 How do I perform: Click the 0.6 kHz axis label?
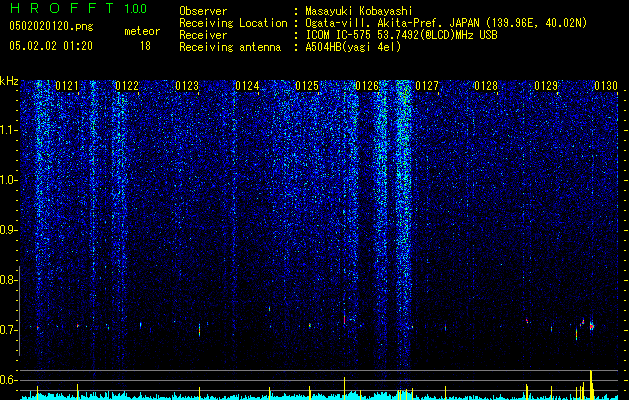pos(8,380)
